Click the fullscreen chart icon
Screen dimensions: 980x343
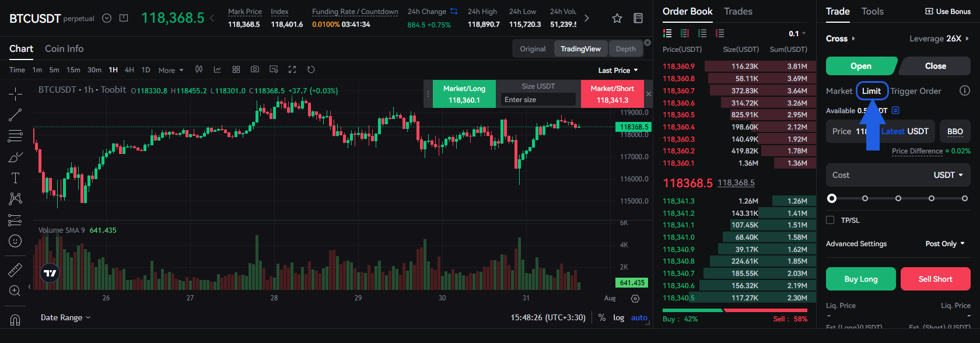pos(292,69)
